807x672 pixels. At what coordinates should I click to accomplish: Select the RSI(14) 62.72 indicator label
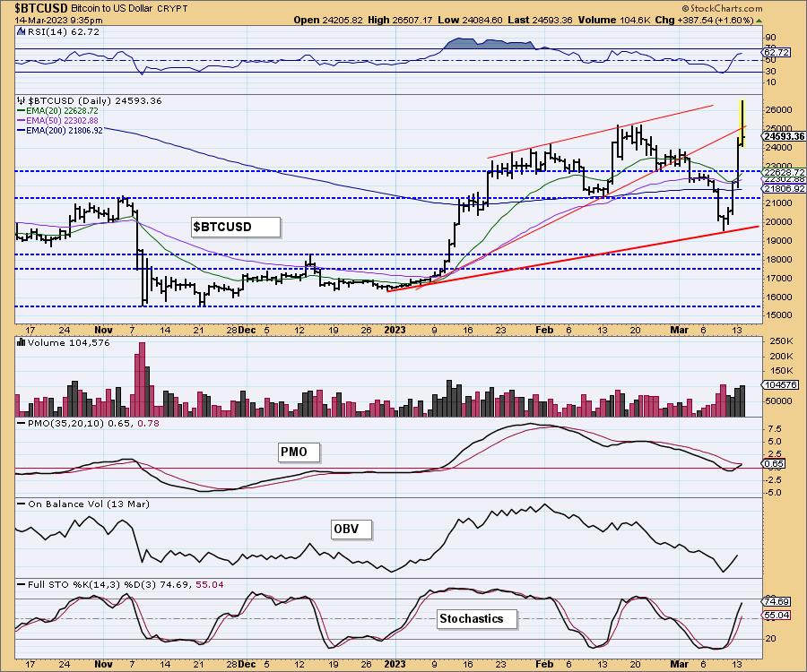click(x=64, y=31)
